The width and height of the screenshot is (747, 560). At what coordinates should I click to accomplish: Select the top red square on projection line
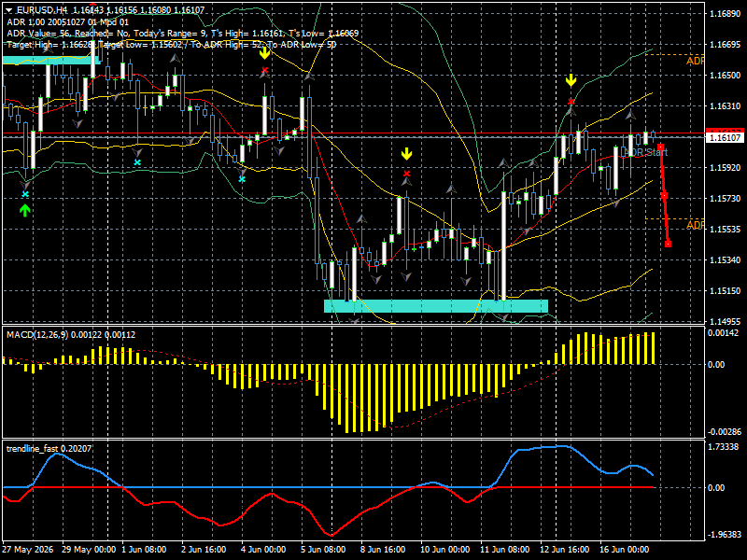point(660,147)
